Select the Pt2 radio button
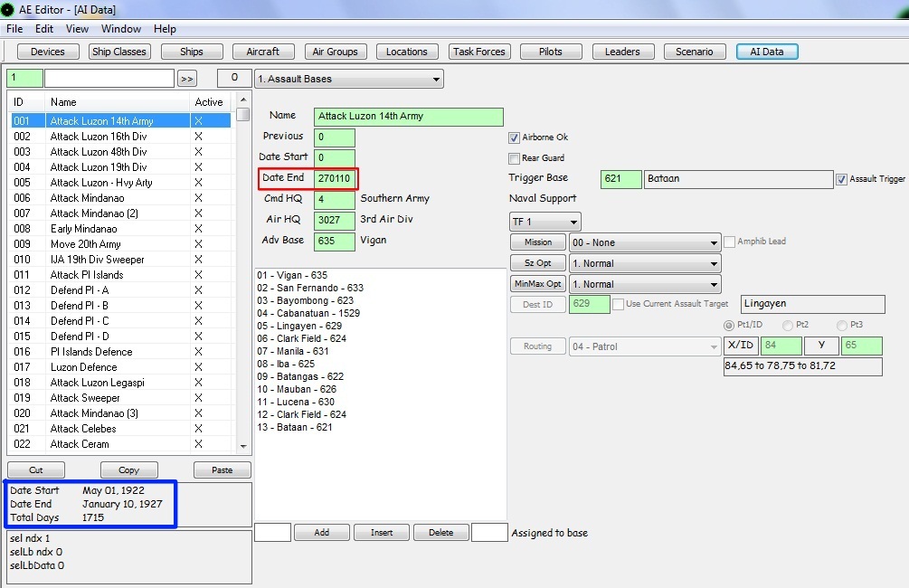Screen dimensions: 909x588 click(x=787, y=326)
